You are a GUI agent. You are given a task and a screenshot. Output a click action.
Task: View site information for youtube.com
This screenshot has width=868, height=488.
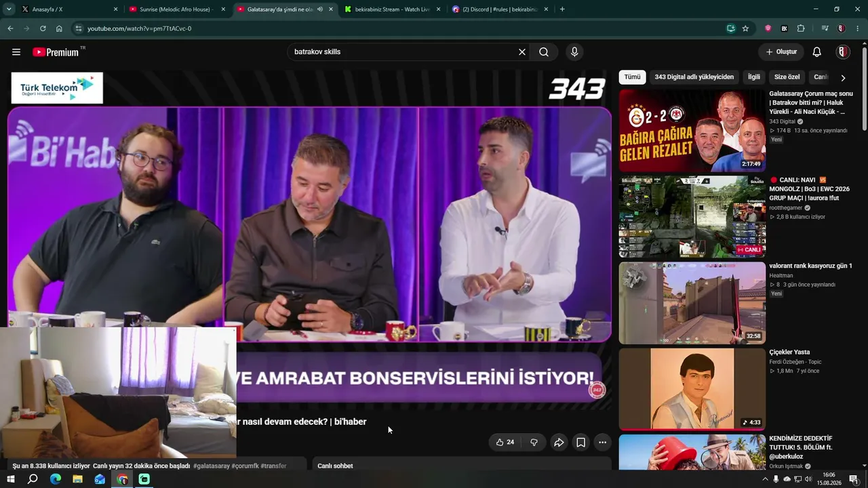coord(79,28)
